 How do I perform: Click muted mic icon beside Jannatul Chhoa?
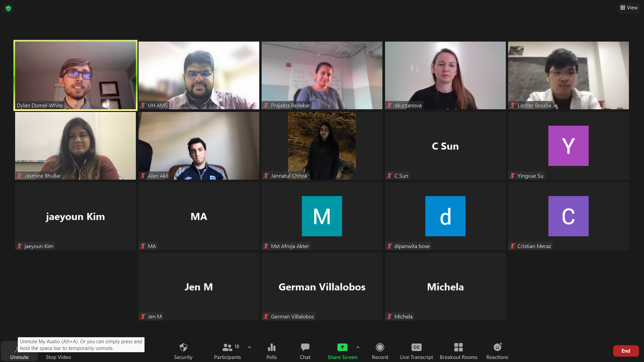point(266,176)
